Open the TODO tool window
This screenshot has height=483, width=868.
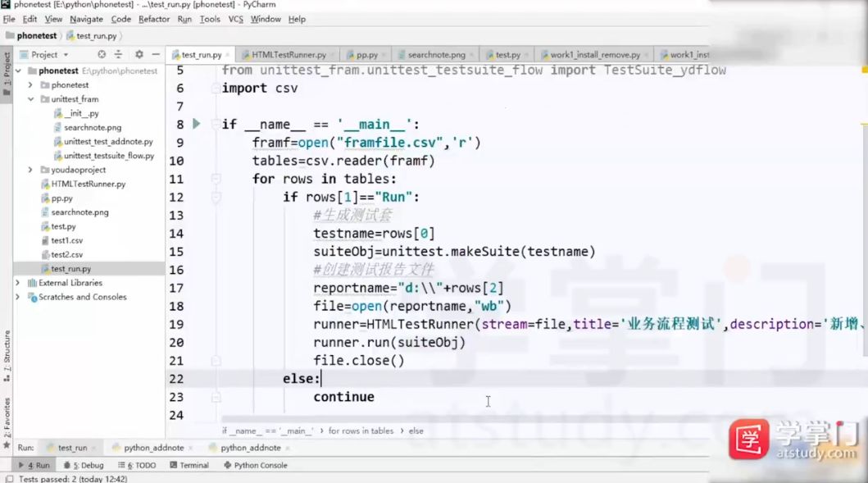click(141, 465)
